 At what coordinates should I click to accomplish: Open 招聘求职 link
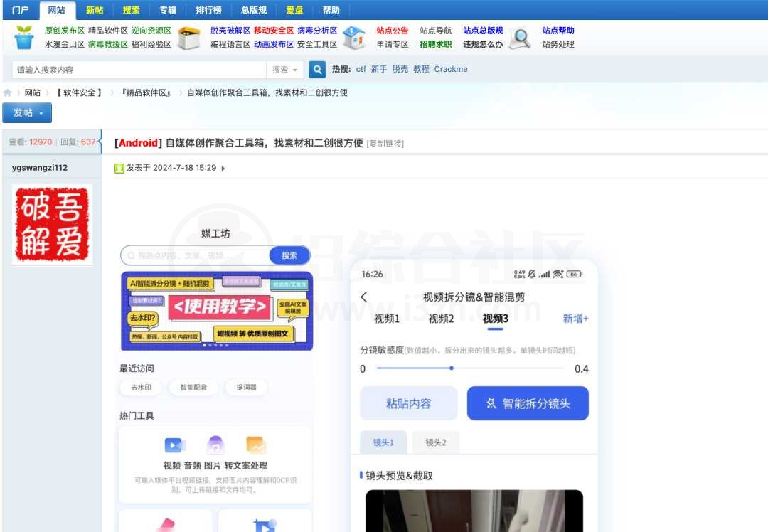tap(435, 44)
